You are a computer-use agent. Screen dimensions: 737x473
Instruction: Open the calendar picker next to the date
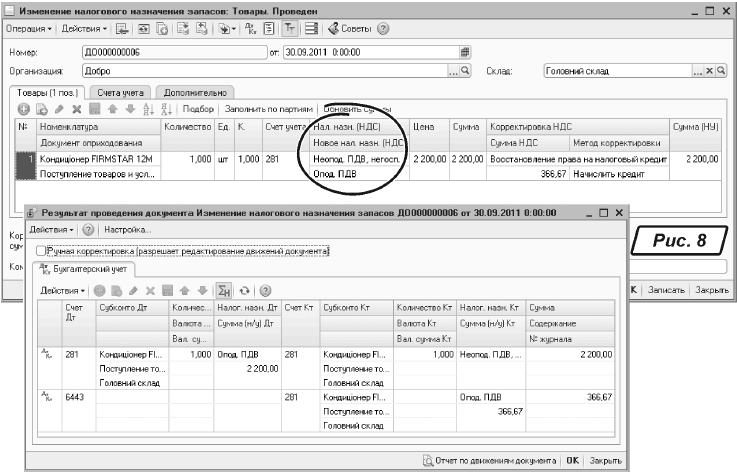click(464, 51)
